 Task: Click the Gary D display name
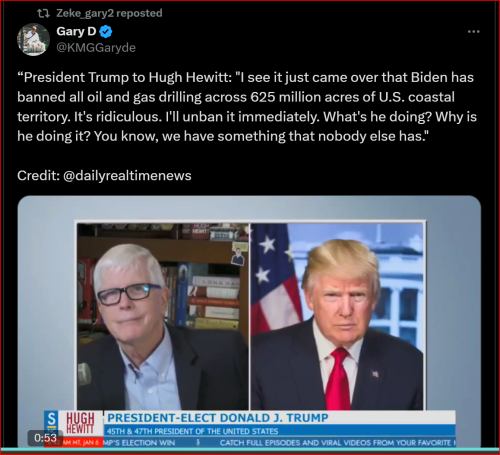76,31
